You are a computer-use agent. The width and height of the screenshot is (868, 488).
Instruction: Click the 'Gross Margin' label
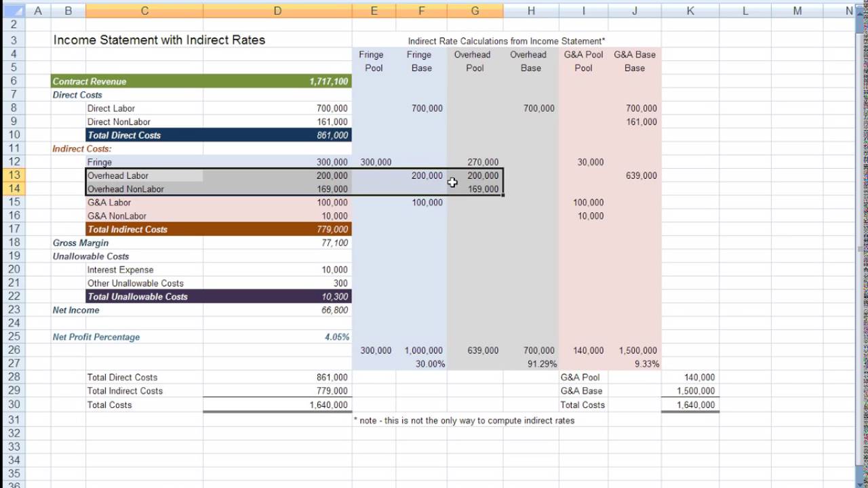click(x=81, y=243)
